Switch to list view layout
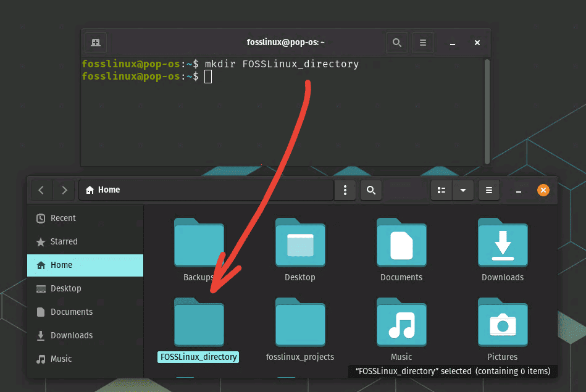The height and width of the screenshot is (392, 586). click(x=441, y=190)
